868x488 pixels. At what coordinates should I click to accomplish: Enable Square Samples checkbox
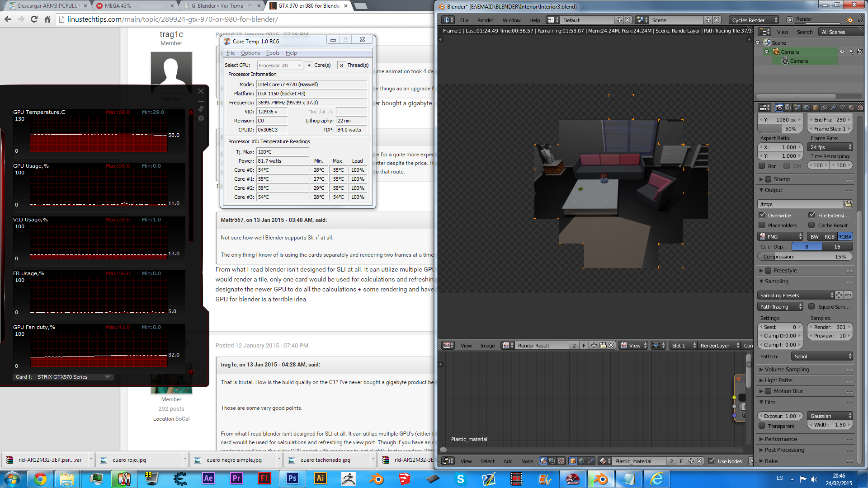[812, 306]
